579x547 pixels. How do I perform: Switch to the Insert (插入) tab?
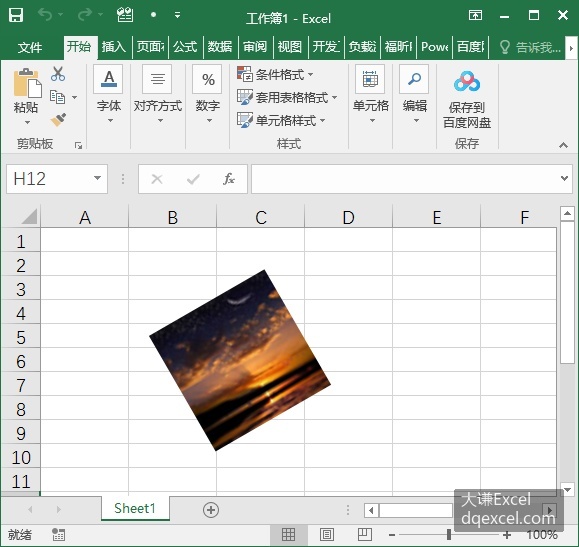pos(113,47)
